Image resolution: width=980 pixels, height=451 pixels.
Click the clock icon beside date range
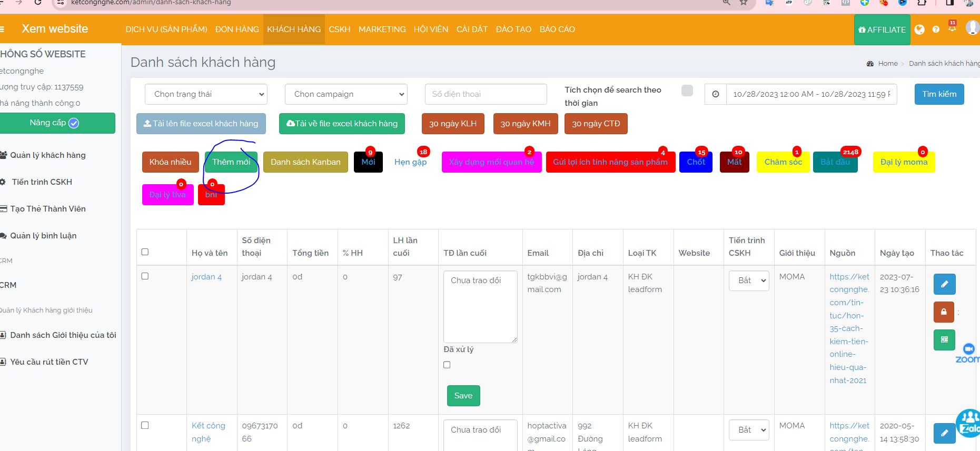715,94
